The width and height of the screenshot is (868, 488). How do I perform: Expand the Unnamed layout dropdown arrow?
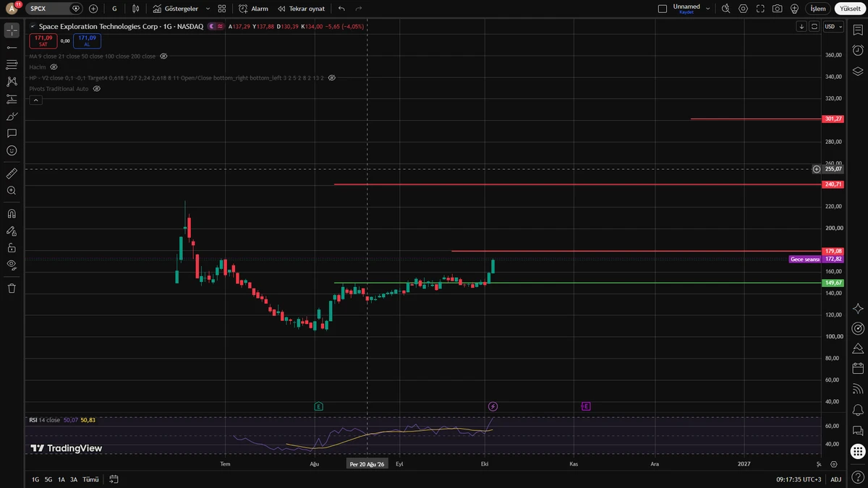coord(707,9)
